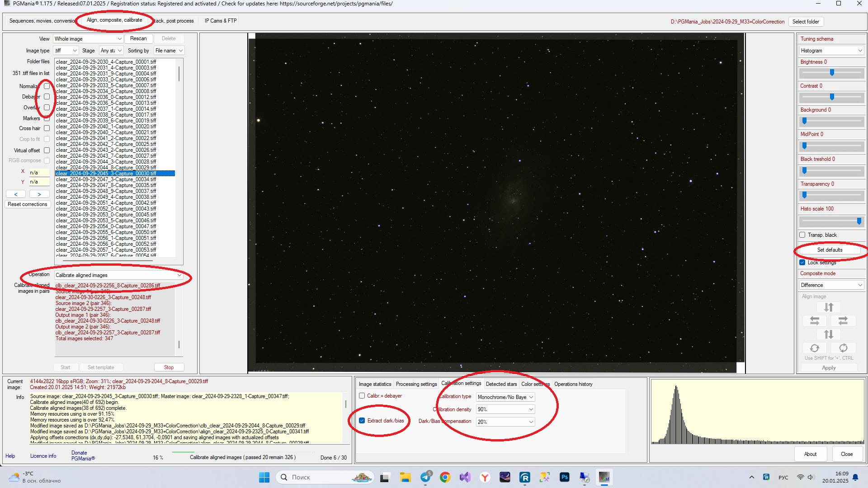868x488 pixels.
Task: Open the Composite mode Difference dropdown
Action: [x=831, y=285]
